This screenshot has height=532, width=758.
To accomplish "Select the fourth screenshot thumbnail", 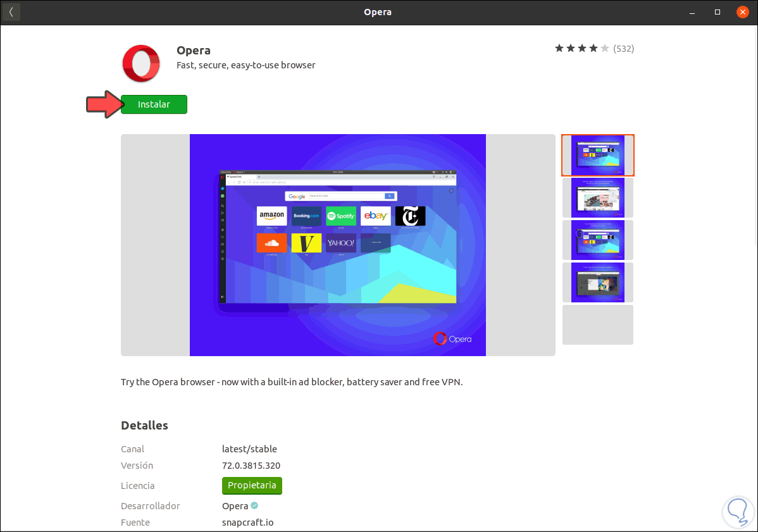I will (598, 283).
